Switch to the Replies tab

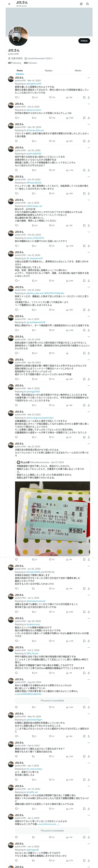click(49, 71)
